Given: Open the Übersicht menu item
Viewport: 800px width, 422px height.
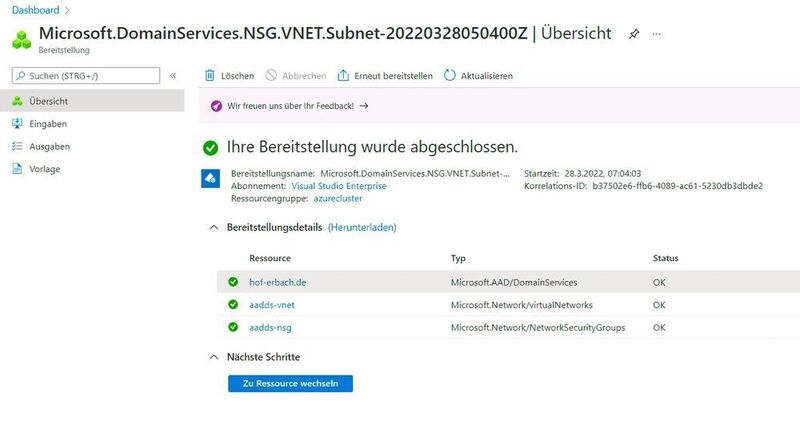Looking at the screenshot, I should coord(48,101).
